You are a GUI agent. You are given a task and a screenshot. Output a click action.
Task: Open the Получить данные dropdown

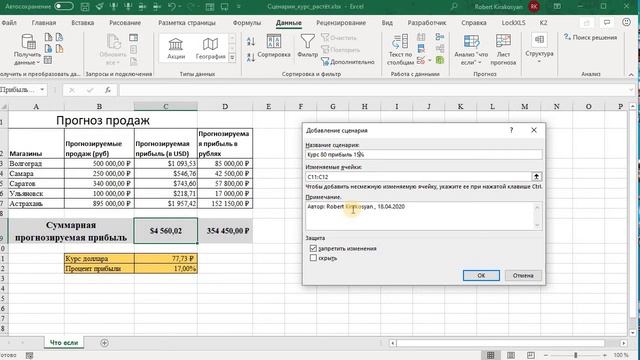27,50
